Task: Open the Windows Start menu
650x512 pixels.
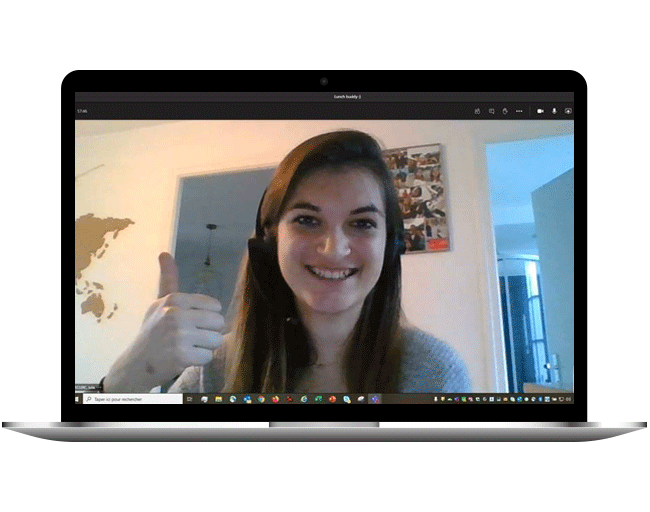Action: tap(79, 399)
